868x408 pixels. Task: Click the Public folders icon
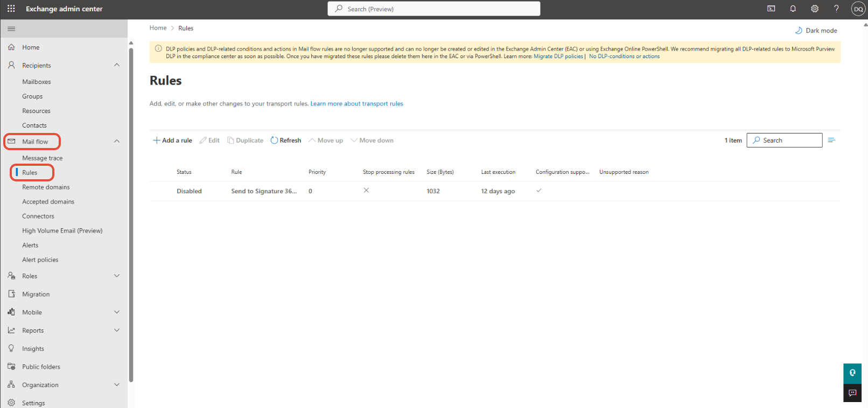point(11,367)
